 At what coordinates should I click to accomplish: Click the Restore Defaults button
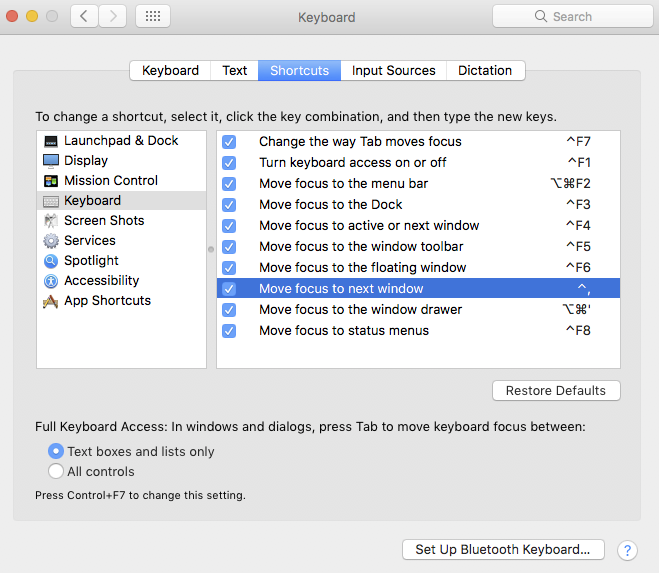click(x=556, y=391)
